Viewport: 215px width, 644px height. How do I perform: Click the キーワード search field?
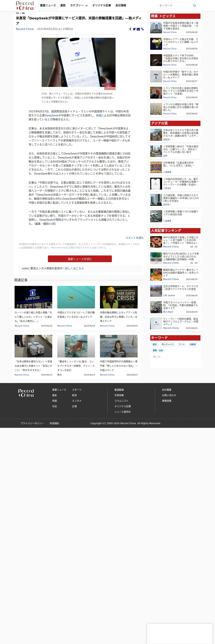point(174,6)
